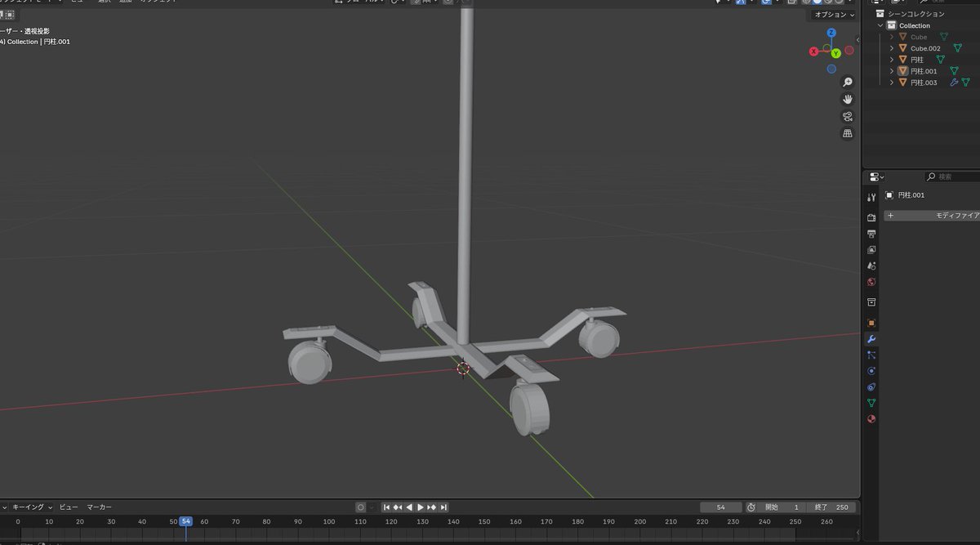Jump to the previous keyframe

click(x=398, y=507)
